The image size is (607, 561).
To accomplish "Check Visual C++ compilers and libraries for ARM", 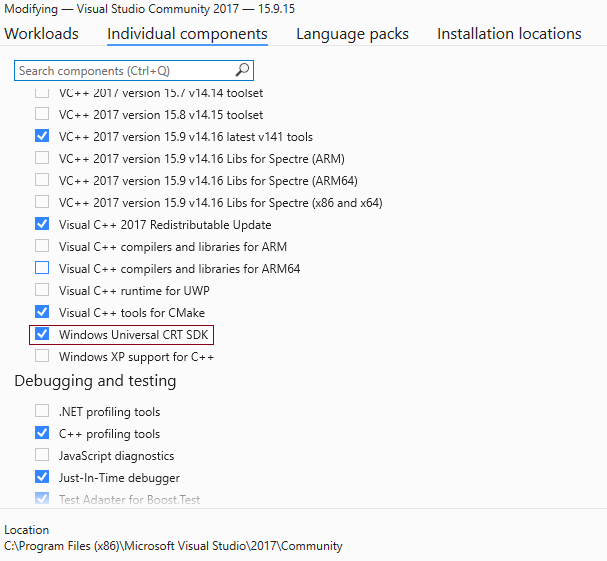I will coord(42,246).
